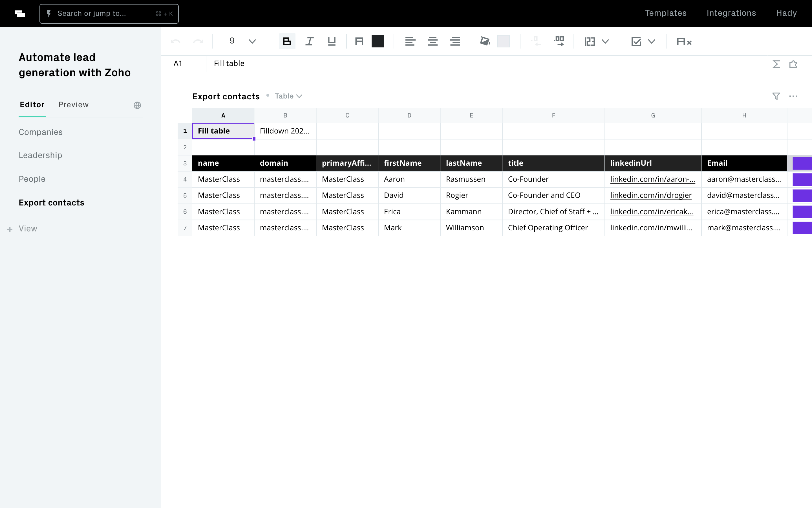Click the font size value 9

click(x=232, y=41)
